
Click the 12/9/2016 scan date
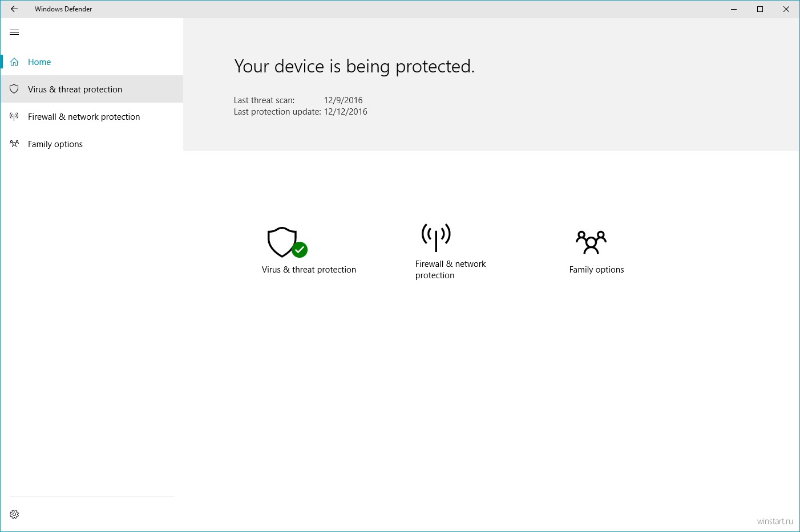[x=343, y=100]
